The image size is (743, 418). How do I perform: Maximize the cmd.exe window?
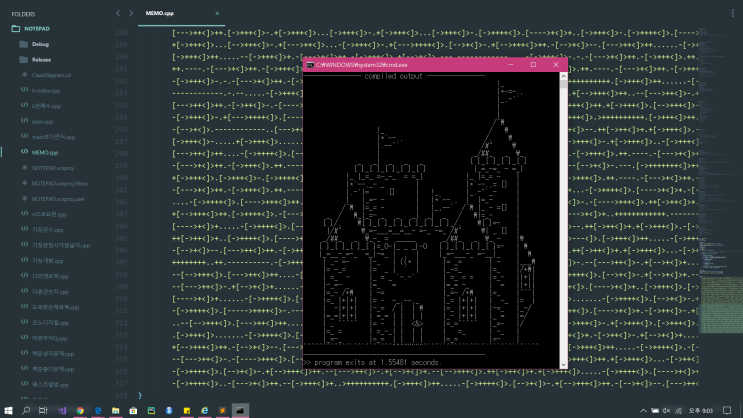(x=533, y=64)
